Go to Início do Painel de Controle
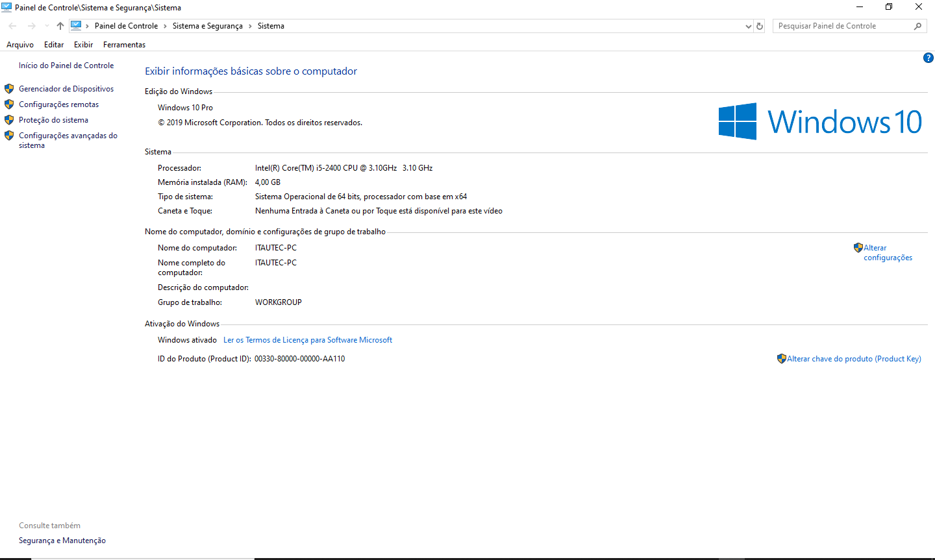Screen dimensions: 935x560 (x=66, y=66)
